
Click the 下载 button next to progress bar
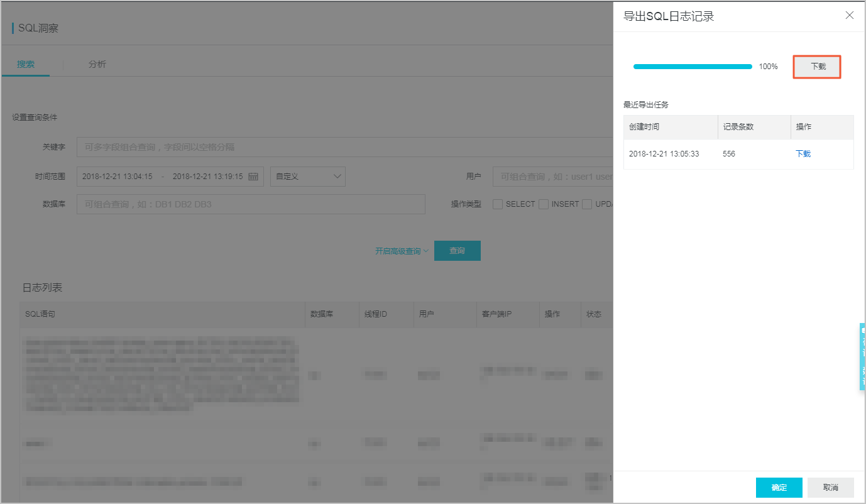(818, 67)
